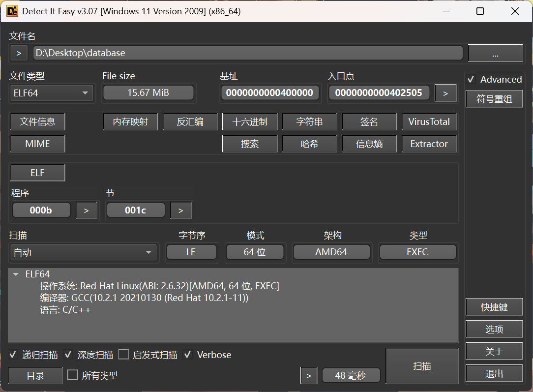This screenshot has height=392, width=533.
Task: Disable the 递归扫描 checkbox
Action: (x=14, y=355)
